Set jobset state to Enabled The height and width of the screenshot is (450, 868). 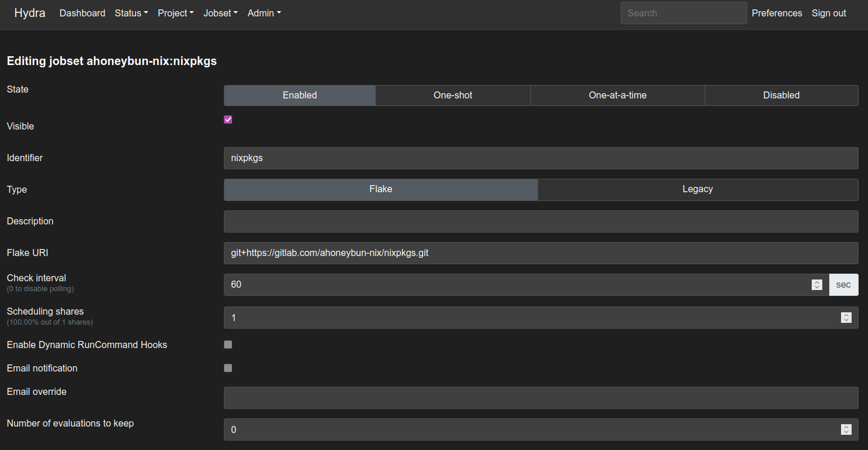click(x=299, y=95)
